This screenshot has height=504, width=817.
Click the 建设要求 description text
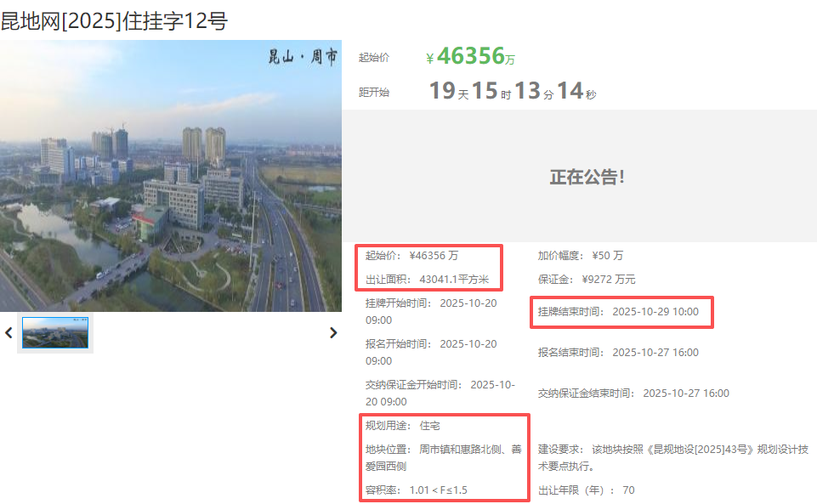point(672,456)
